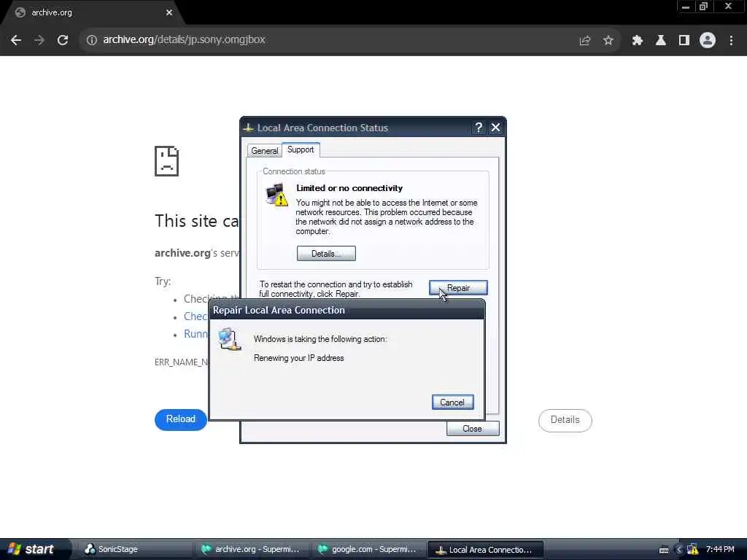Click the Details... button in dialog
The image size is (747, 560).
[326, 253]
